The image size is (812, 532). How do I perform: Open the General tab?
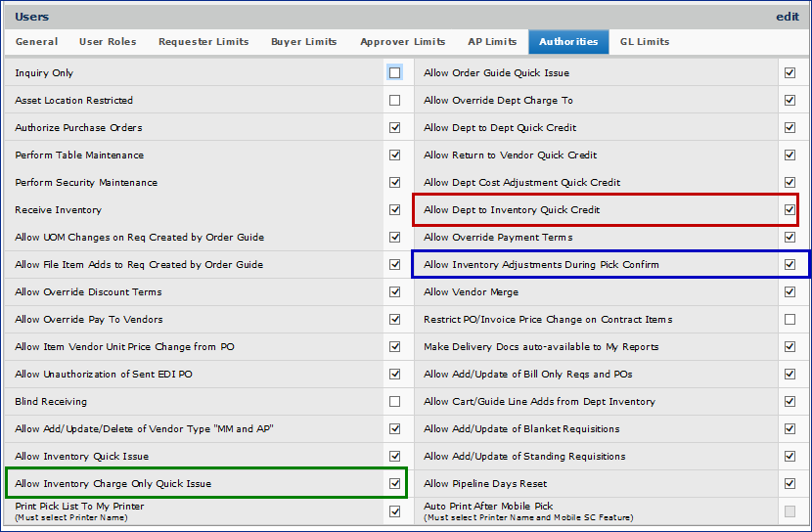(x=36, y=42)
